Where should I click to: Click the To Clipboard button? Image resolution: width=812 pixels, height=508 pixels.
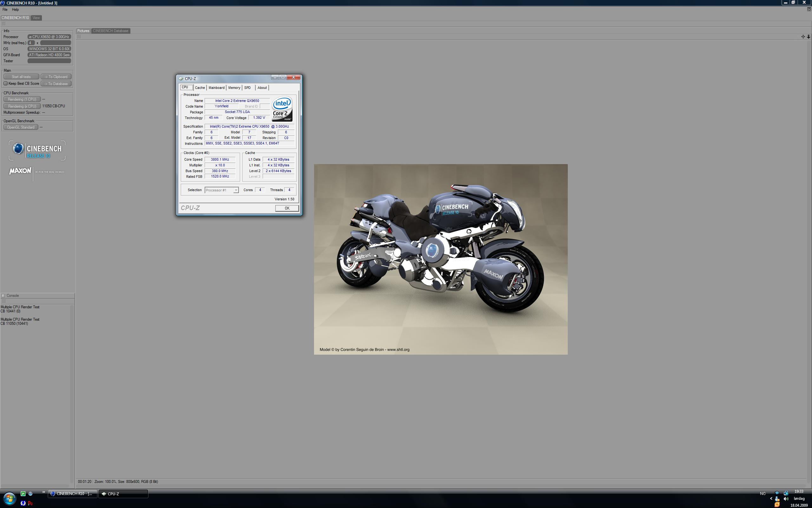[56, 77]
